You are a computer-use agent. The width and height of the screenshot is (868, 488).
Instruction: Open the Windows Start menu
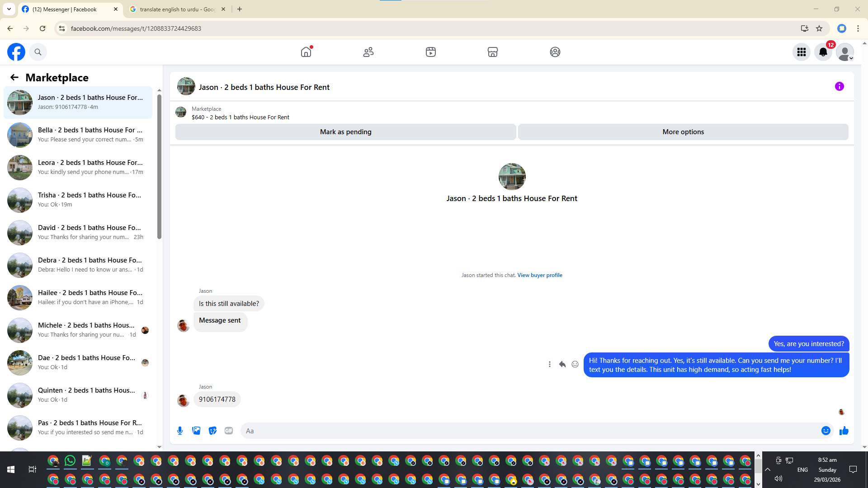click(x=11, y=469)
